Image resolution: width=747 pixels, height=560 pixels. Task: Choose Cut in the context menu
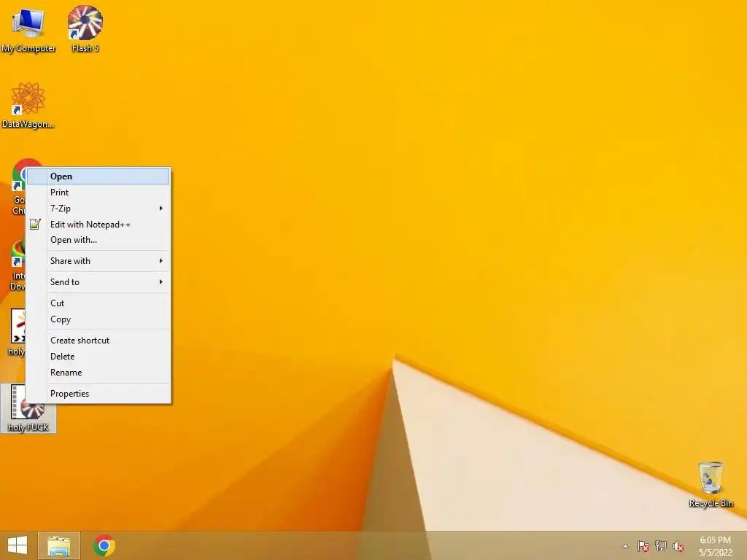pos(98,303)
